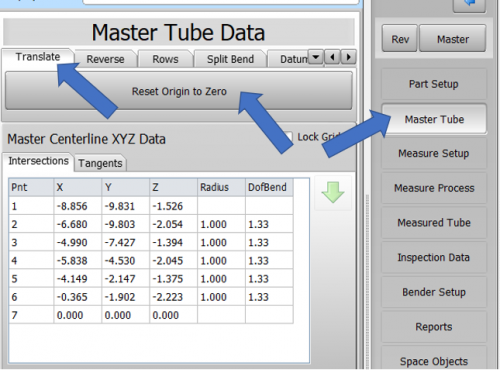Screen dimensions: 500x370
Task: Select X cell value -0.365
Action: pyautogui.click(x=78, y=297)
